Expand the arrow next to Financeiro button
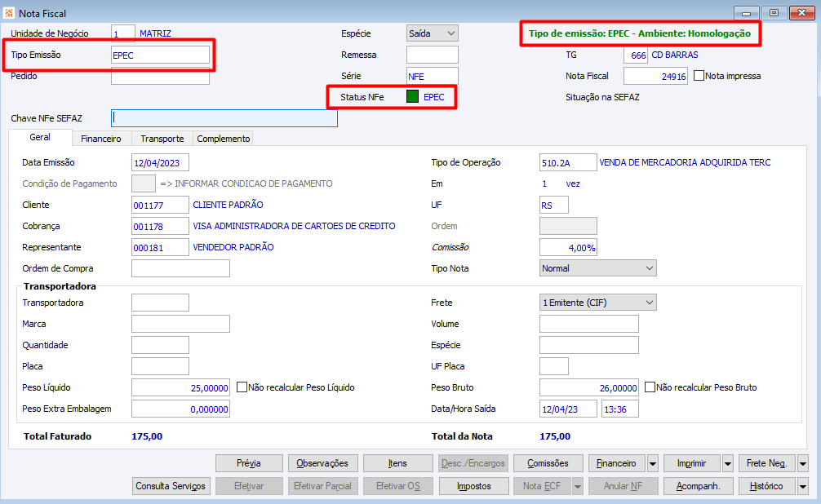The image size is (821, 504). click(x=652, y=463)
